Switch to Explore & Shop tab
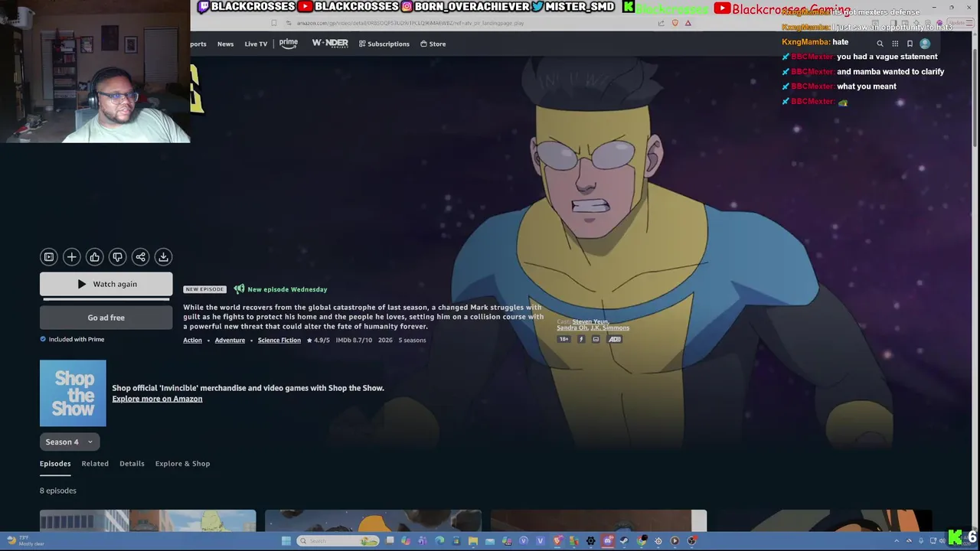This screenshot has height=551, width=980. click(182, 464)
